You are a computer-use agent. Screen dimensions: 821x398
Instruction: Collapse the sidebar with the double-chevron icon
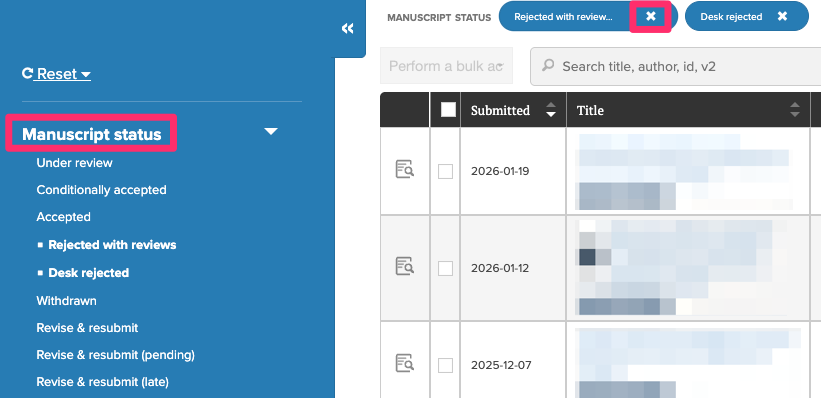(348, 28)
